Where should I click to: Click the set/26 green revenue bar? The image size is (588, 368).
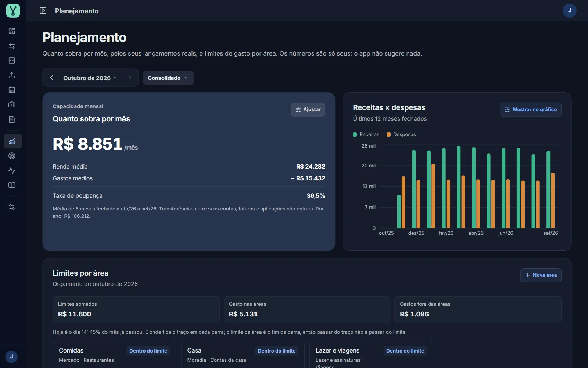pyautogui.click(x=548, y=190)
